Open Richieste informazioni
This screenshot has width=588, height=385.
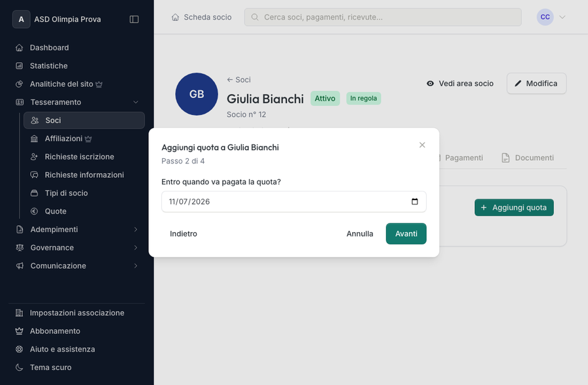(x=84, y=175)
